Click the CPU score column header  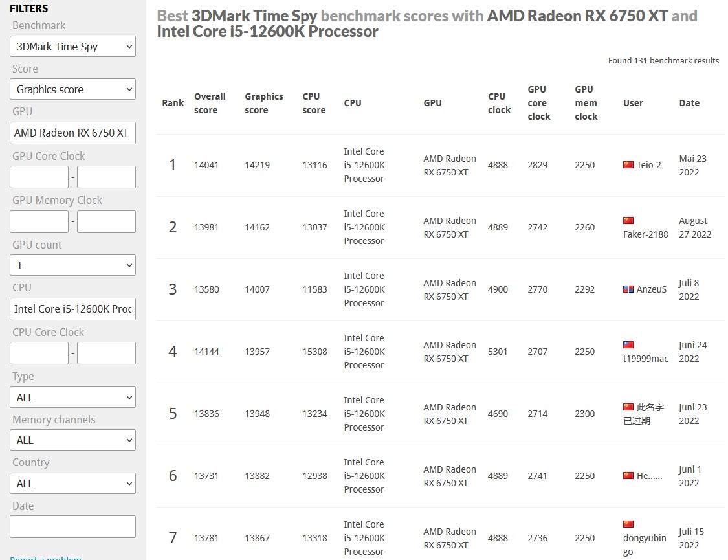tap(314, 103)
